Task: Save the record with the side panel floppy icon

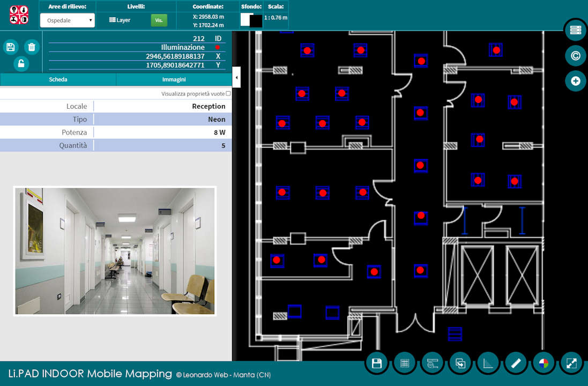Action: [x=11, y=47]
